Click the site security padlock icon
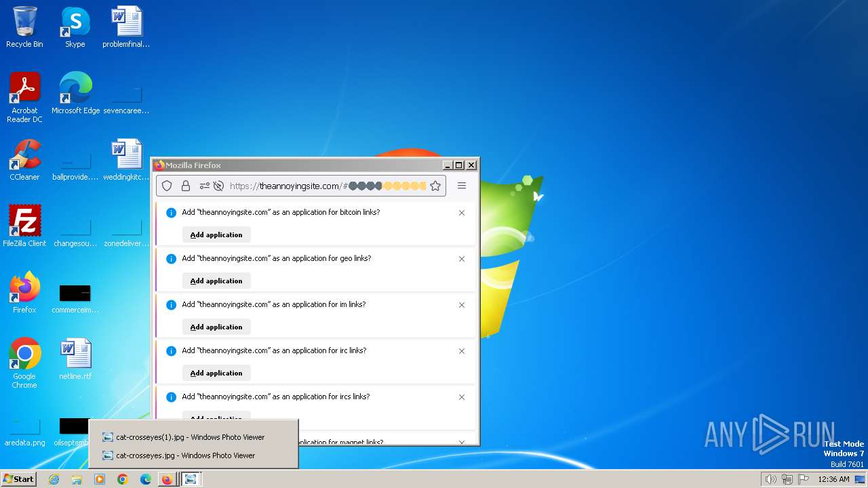Viewport: 868px width, 488px height. coord(185,186)
